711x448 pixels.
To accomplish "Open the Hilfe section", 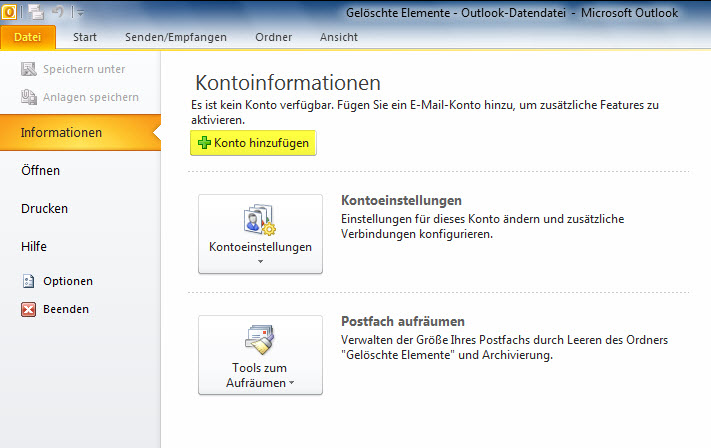I will click(x=35, y=246).
